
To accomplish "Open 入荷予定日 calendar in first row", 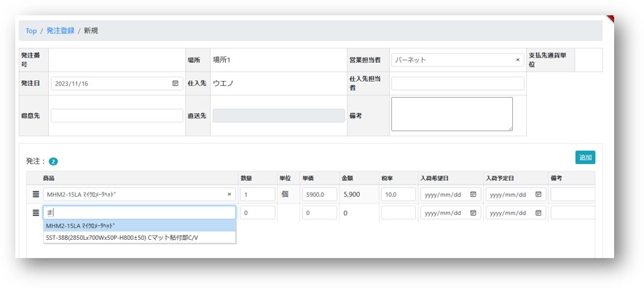I will (538, 195).
